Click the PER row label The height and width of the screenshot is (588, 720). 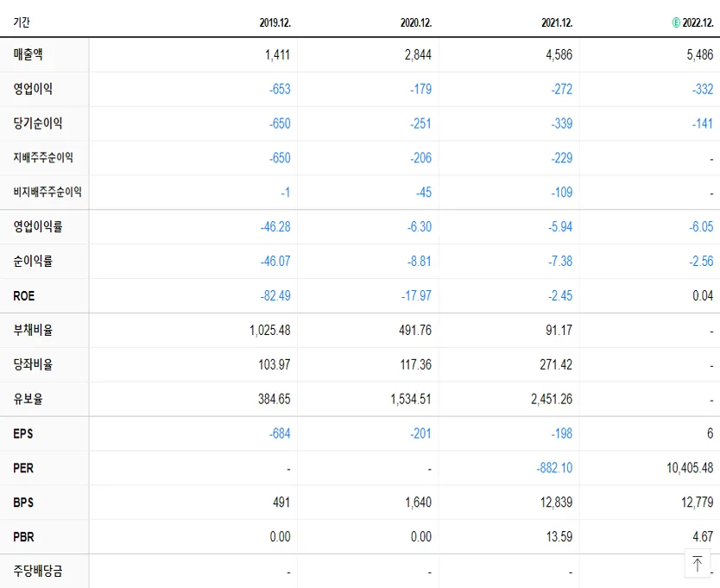[23, 468]
